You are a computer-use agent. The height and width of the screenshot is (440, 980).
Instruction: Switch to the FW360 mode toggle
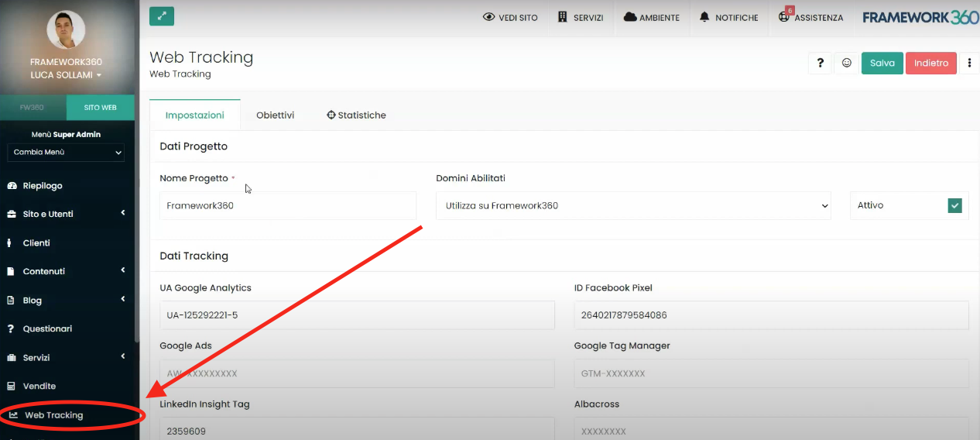[x=32, y=108]
